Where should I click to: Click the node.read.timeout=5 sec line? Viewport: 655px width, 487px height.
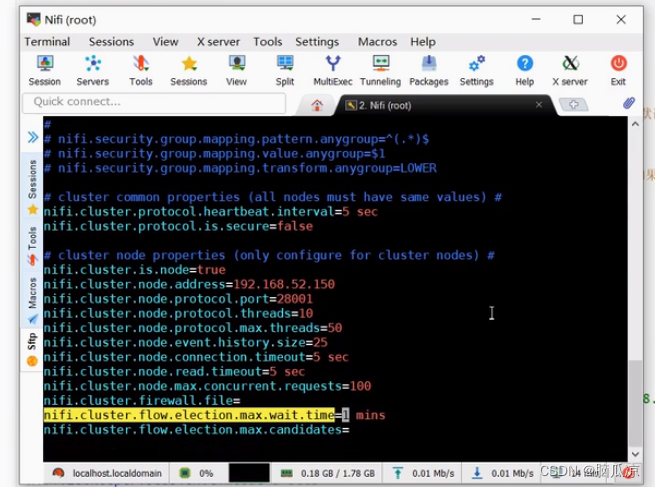tap(174, 372)
